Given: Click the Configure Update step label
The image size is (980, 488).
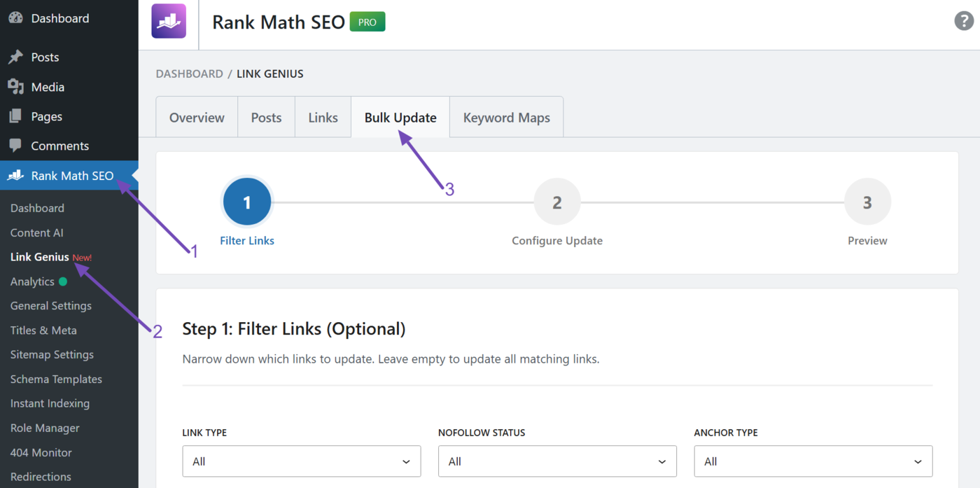Looking at the screenshot, I should [557, 241].
